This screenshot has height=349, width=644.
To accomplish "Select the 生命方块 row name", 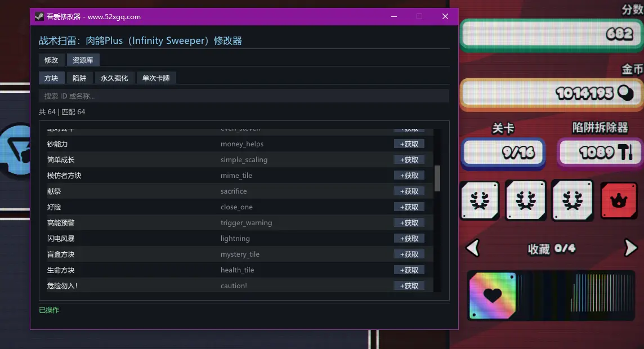I will pyautogui.click(x=61, y=270).
